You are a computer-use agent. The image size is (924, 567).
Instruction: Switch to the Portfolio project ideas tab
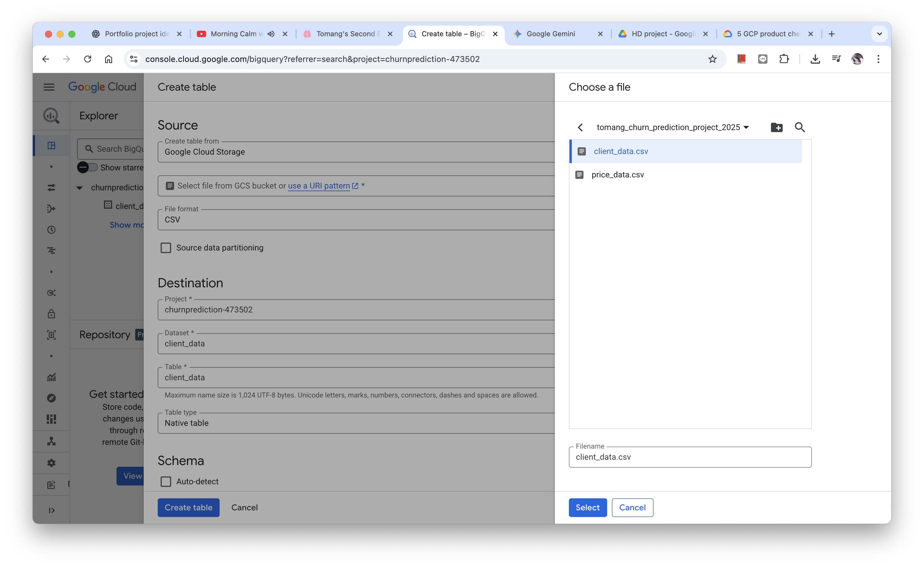pyautogui.click(x=136, y=34)
